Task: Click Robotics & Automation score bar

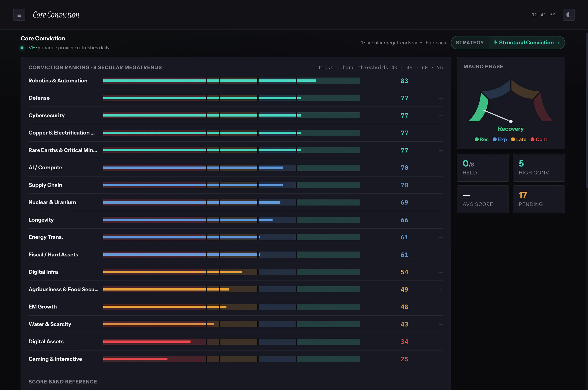Action: click(x=231, y=81)
